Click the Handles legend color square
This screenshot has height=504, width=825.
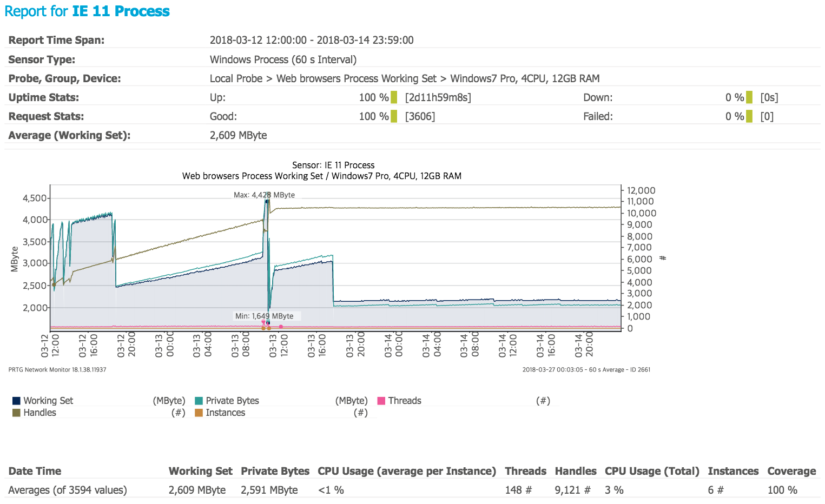pos(16,412)
